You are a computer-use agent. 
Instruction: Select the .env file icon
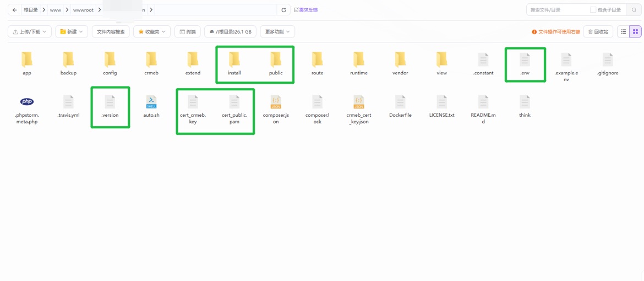pos(525,60)
